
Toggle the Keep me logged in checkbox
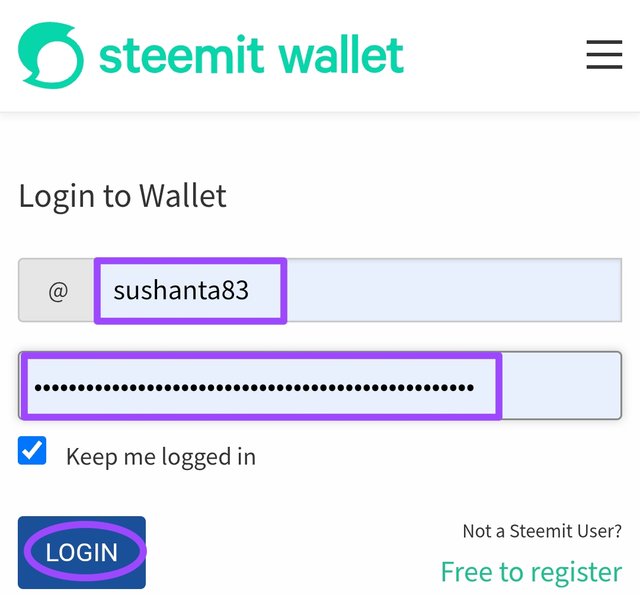[32, 451]
